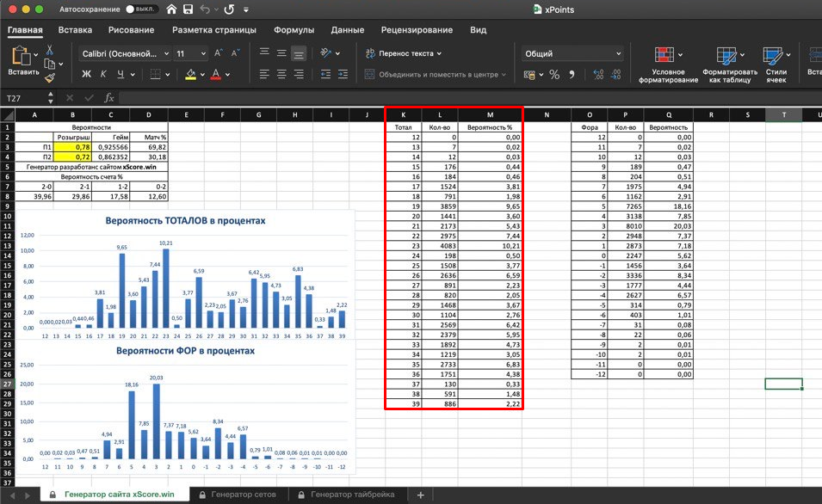Switch to the Рисование ribbon tab

(131, 30)
